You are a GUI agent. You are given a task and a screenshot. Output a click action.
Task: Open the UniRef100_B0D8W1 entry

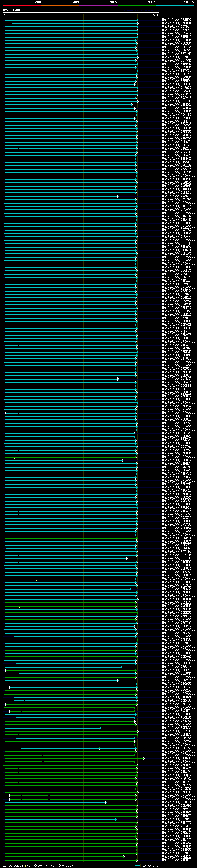click(x=177, y=454)
